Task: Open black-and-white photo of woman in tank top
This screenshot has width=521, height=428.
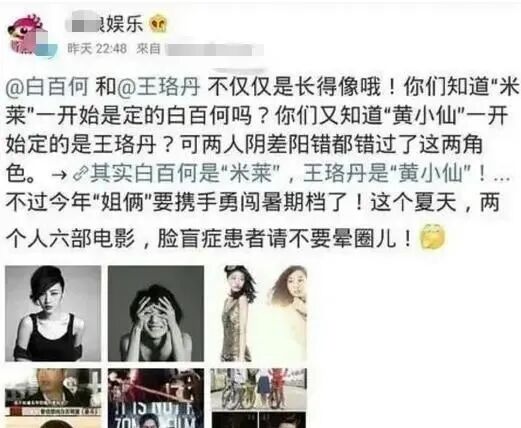Action: point(53,314)
